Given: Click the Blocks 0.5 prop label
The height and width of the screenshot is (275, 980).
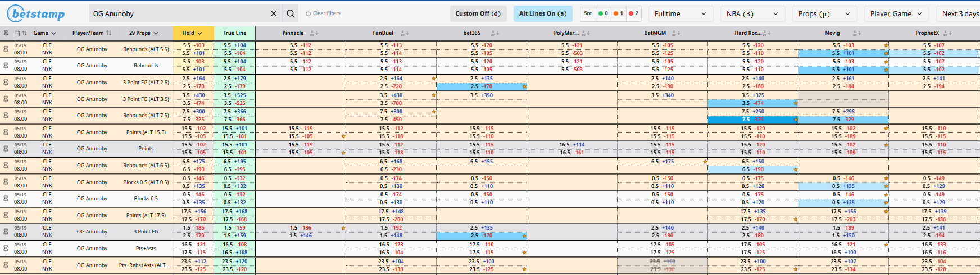Looking at the screenshot, I should coord(146,199).
